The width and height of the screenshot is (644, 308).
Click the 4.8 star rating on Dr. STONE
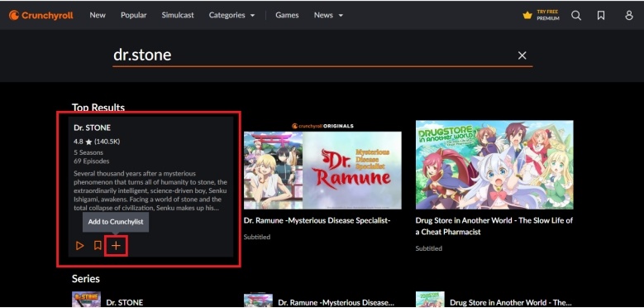[x=97, y=142]
